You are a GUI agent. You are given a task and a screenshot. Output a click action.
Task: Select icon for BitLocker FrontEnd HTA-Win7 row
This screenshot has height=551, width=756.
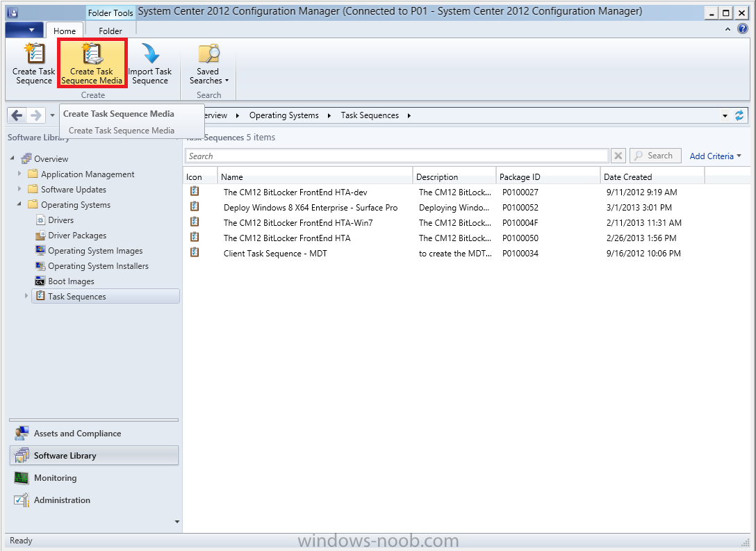(195, 222)
